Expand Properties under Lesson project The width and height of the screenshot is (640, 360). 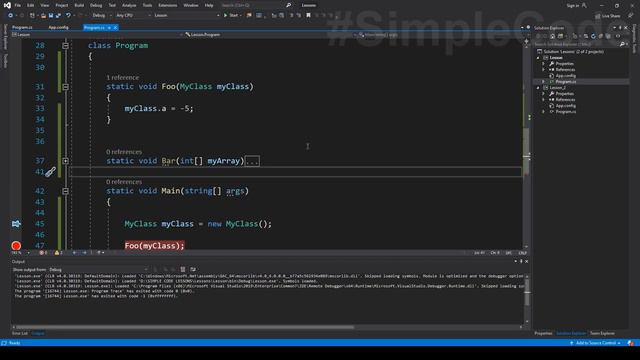pos(543,64)
